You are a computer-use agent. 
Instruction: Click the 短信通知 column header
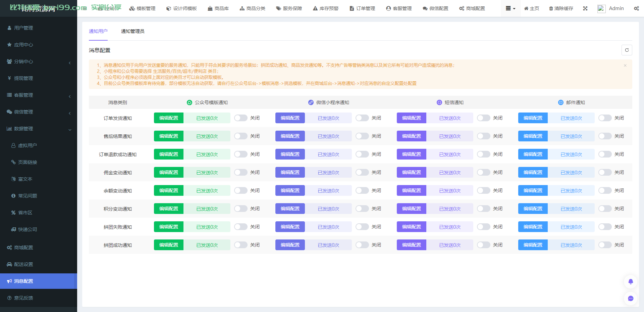click(450, 102)
